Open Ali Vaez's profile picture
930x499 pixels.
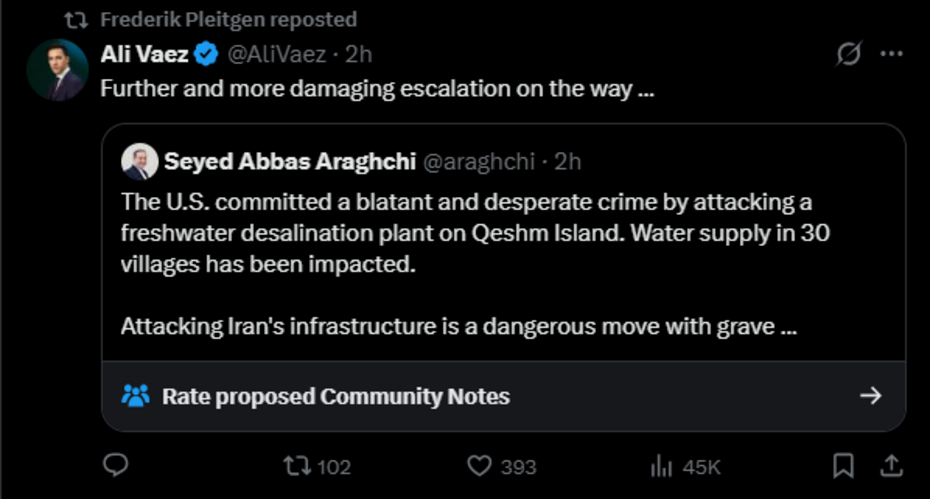(x=57, y=70)
